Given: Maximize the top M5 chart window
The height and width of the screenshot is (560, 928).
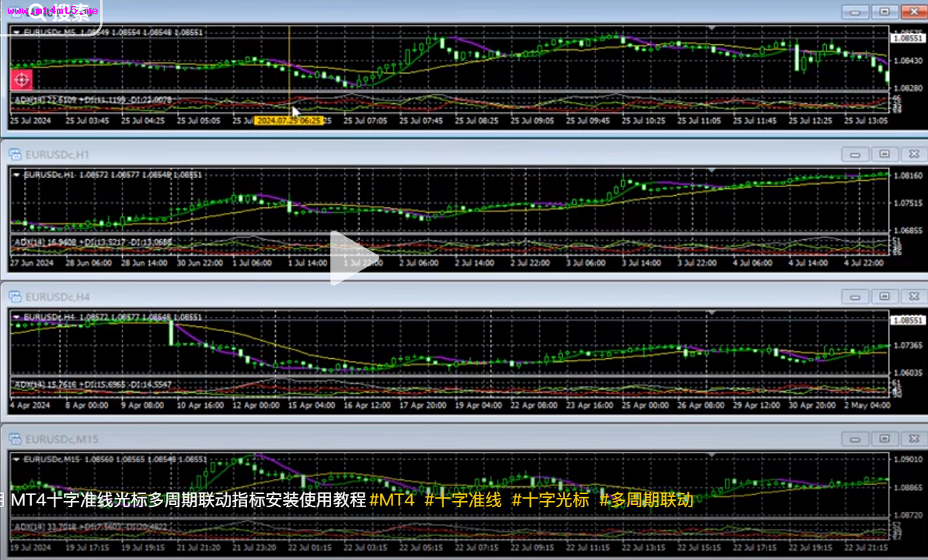Looking at the screenshot, I should point(884,12).
